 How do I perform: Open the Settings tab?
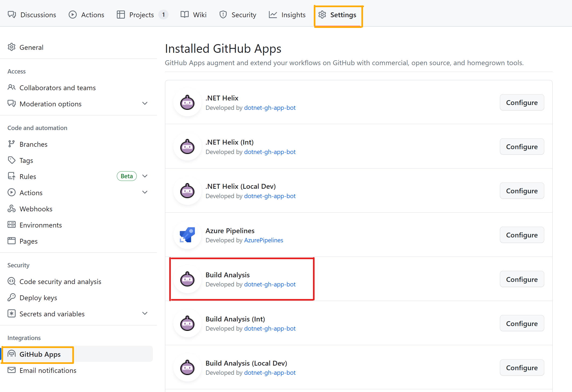coord(337,15)
